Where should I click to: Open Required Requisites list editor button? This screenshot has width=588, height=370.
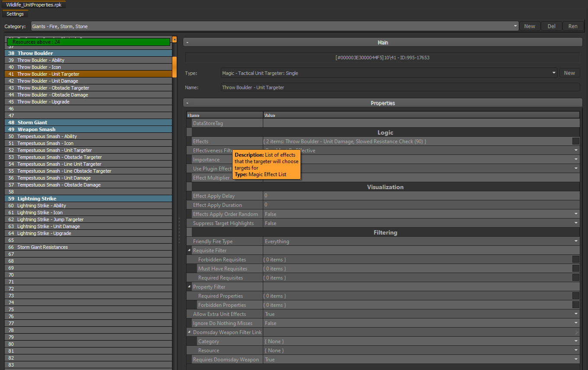pyautogui.click(x=575, y=277)
